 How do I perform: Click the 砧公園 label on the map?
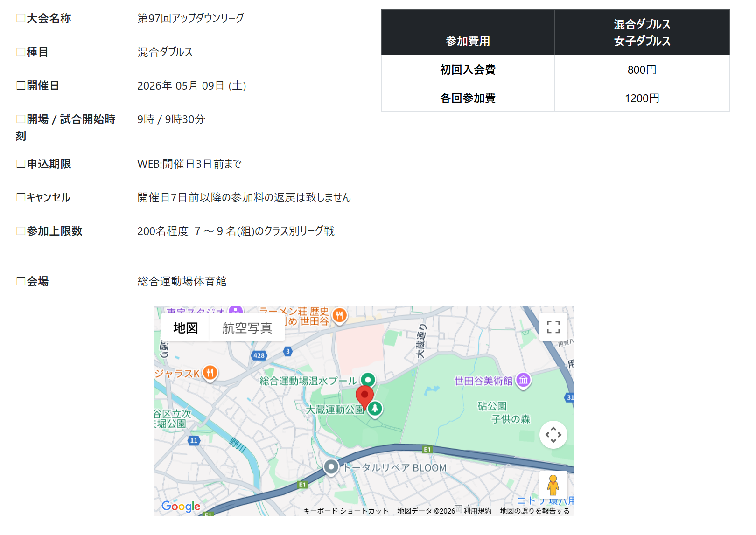tap(492, 406)
